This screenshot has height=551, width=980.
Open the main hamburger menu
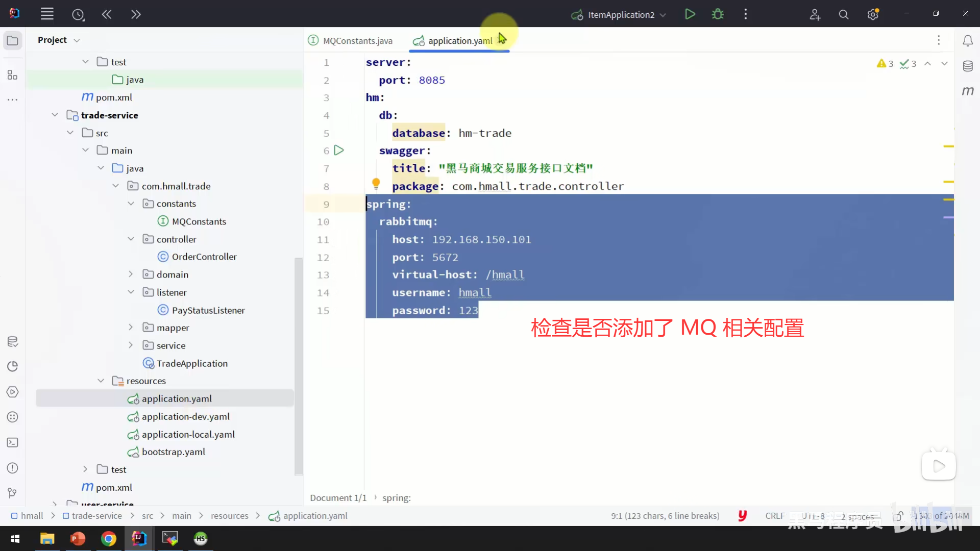click(x=47, y=14)
